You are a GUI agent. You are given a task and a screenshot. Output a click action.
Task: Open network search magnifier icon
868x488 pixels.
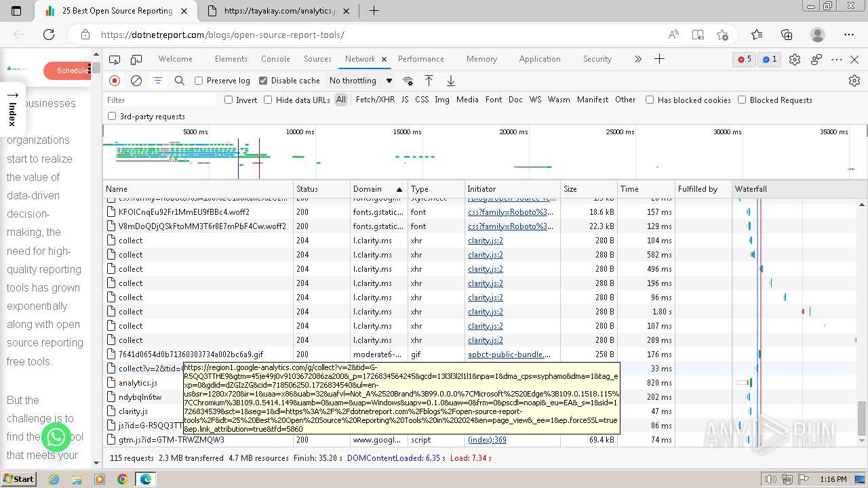click(179, 81)
